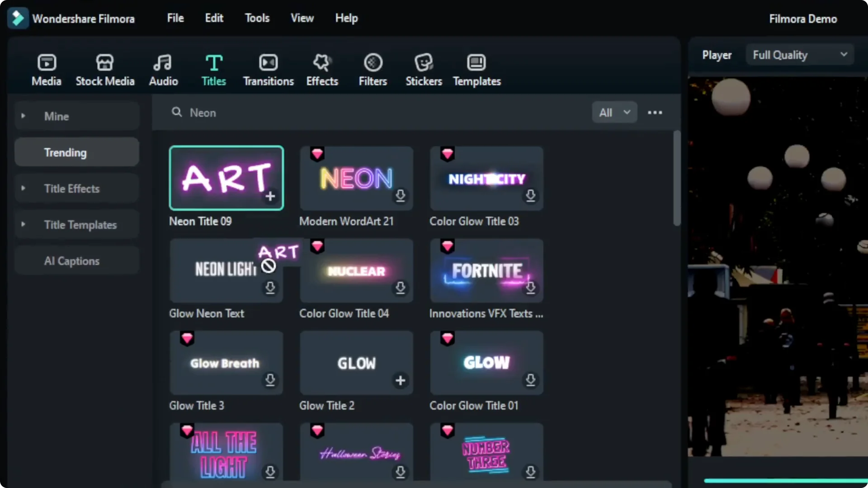Change playback quality via Full Quality dropdown
The width and height of the screenshot is (868, 488).
pos(799,55)
